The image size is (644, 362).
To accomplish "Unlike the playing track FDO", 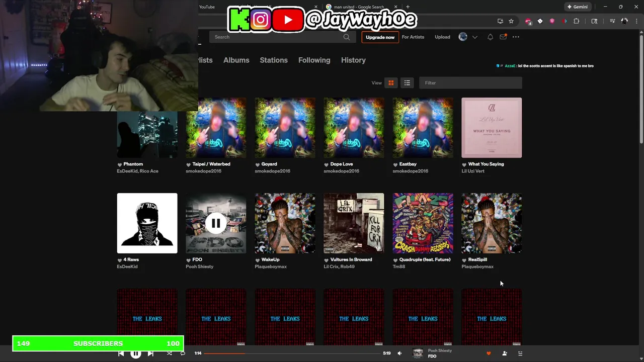I will coord(488,353).
